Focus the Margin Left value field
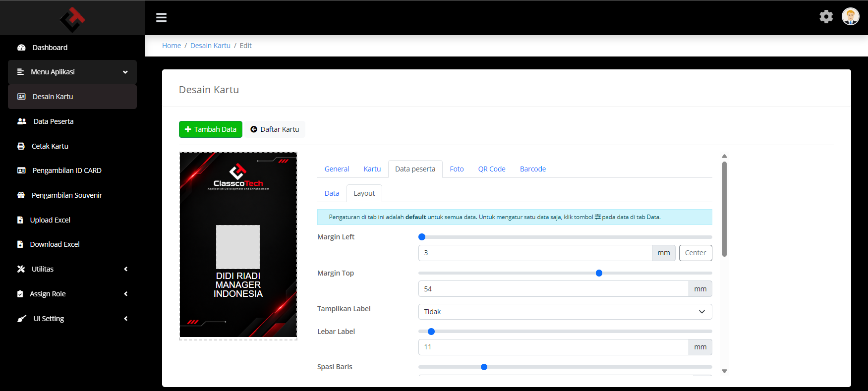 535,253
